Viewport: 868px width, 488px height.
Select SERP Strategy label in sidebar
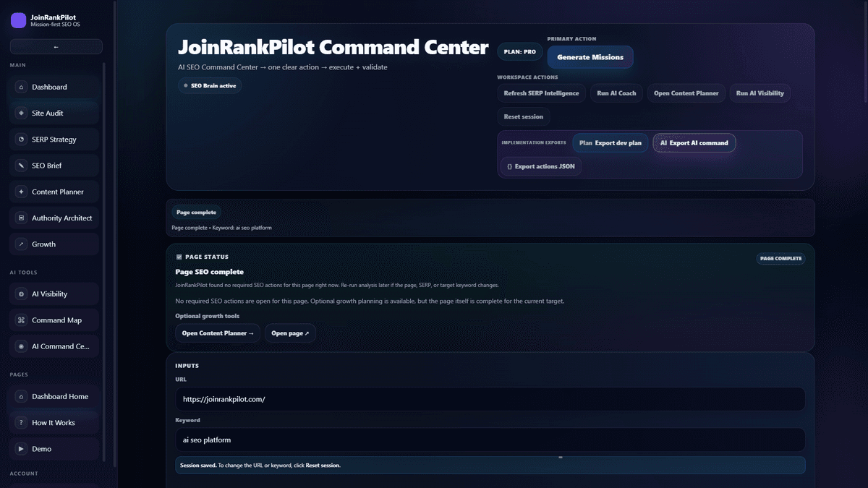pos(54,140)
